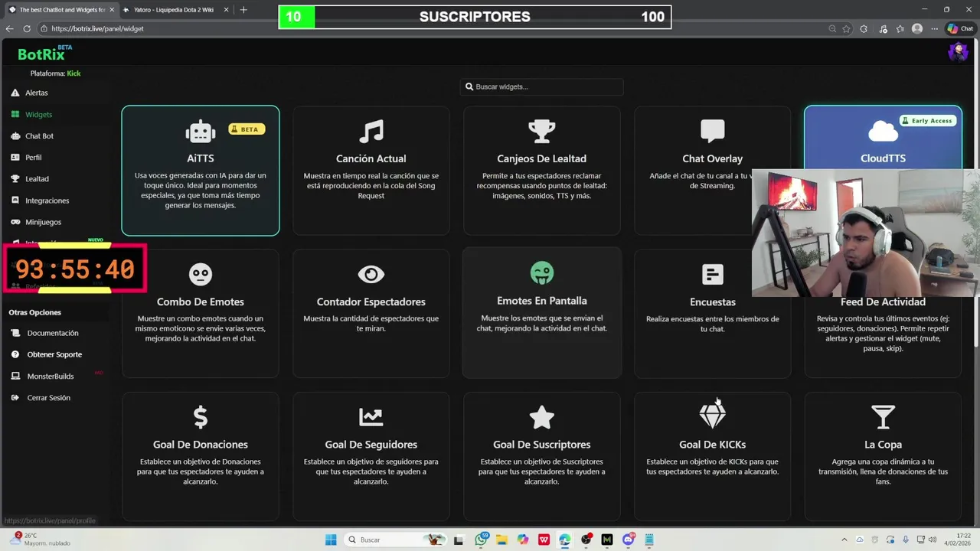The width and height of the screenshot is (980, 551).
Task: Open the Copilot Chat button
Action: (961, 28)
